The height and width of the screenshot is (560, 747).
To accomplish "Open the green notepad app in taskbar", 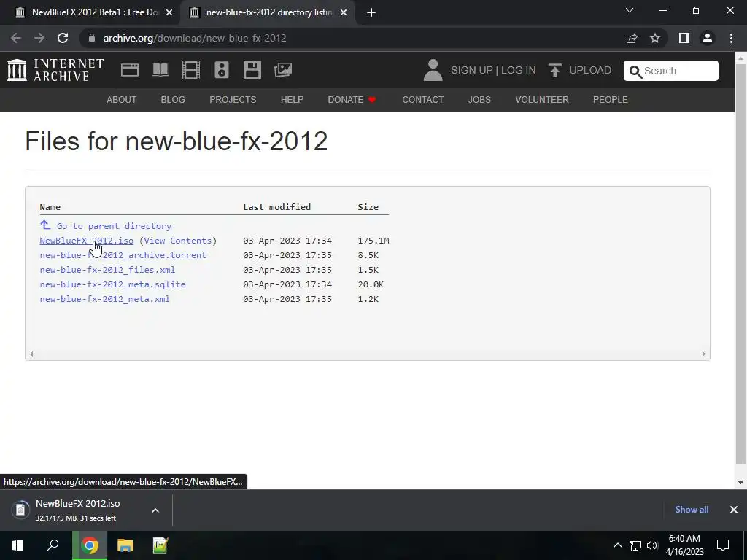I will tap(160, 545).
